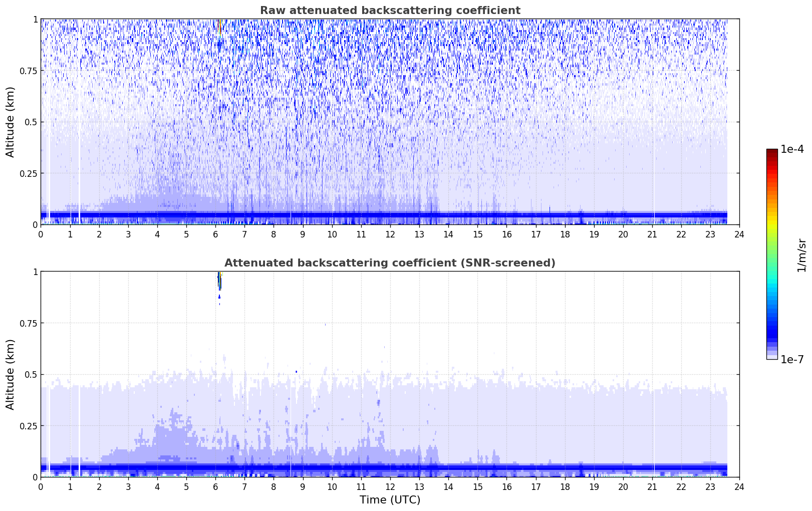Click the 0.25 altitude tick on bottom plot
The height and width of the screenshot is (511, 812).
coord(29,425)
